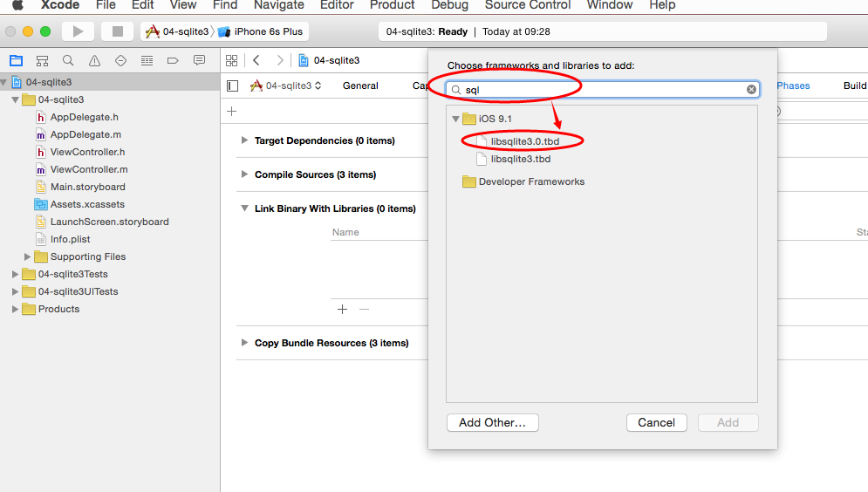Expand Copy Bundle Resources section
The image size is (868, 492).
coord(244,343)
